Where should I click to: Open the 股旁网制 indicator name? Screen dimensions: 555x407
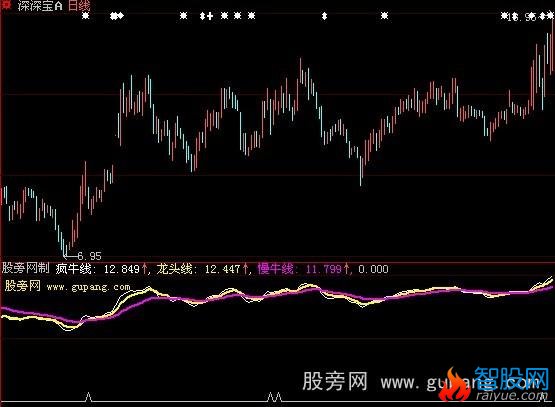pyautogui.click(x=25, y=269)
